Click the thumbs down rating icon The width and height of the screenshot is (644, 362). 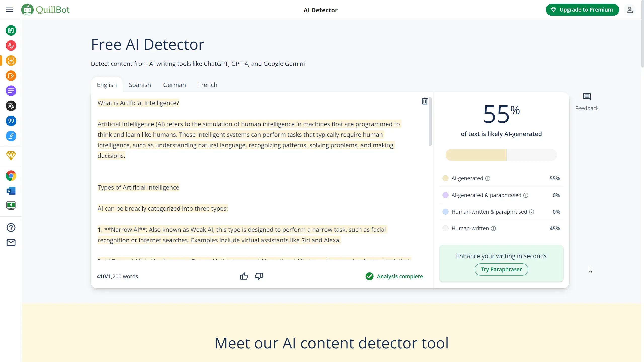point(259,276)
